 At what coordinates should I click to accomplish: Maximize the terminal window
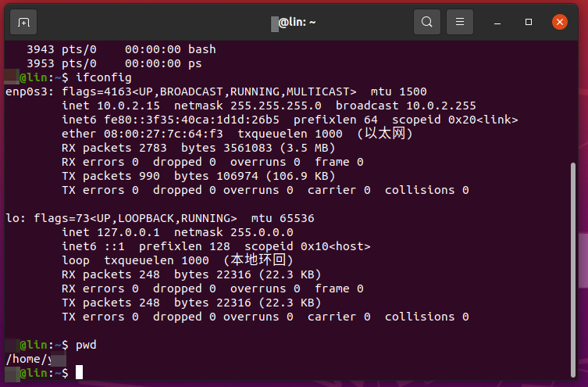coord(529,22)
